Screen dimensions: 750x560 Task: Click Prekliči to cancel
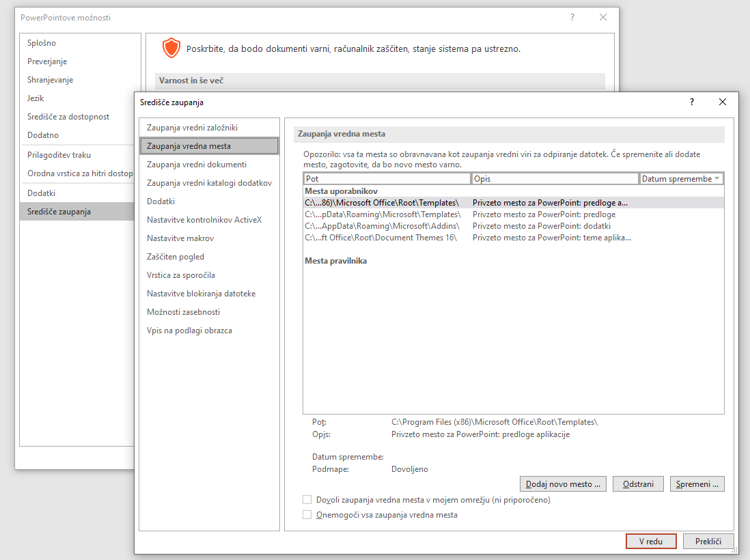coord(708,542)
